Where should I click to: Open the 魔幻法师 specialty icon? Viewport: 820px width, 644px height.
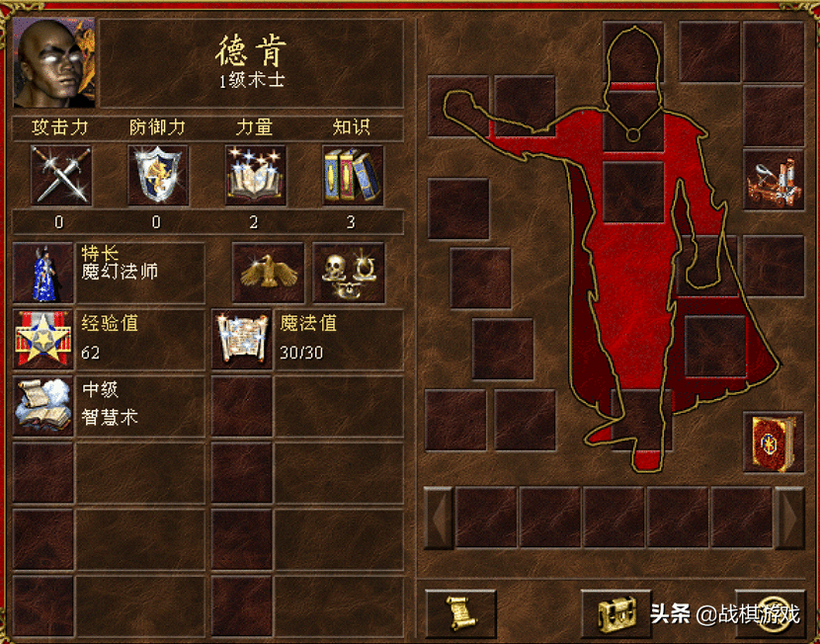tap(42, 273)
